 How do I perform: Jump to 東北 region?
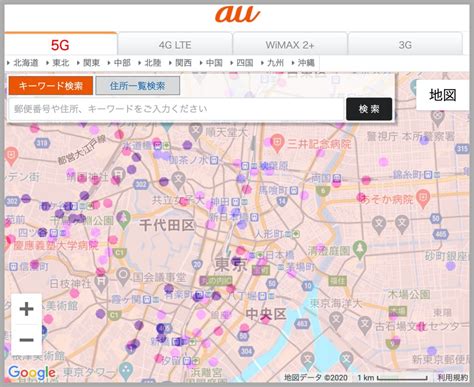point(61,63)
